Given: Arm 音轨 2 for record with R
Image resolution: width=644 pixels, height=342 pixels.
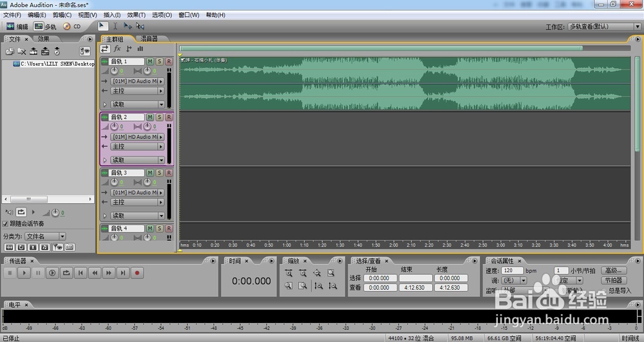Looking at the screenshot, I should pos(168,117).
